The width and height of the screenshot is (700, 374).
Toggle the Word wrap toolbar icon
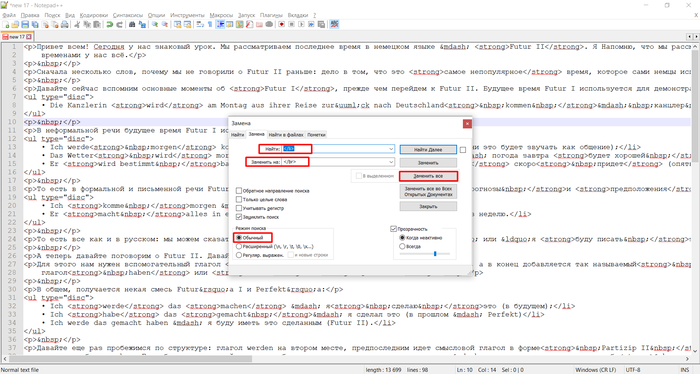200,25
